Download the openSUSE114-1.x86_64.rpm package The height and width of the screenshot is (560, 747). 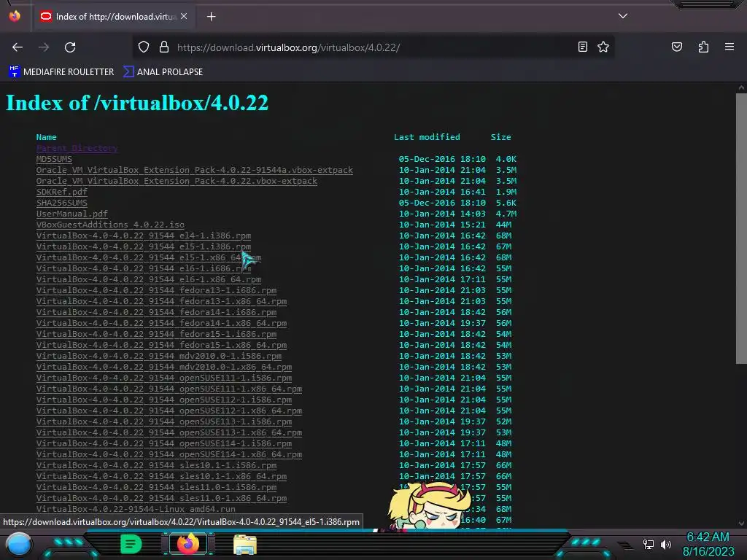pos(169,455)
